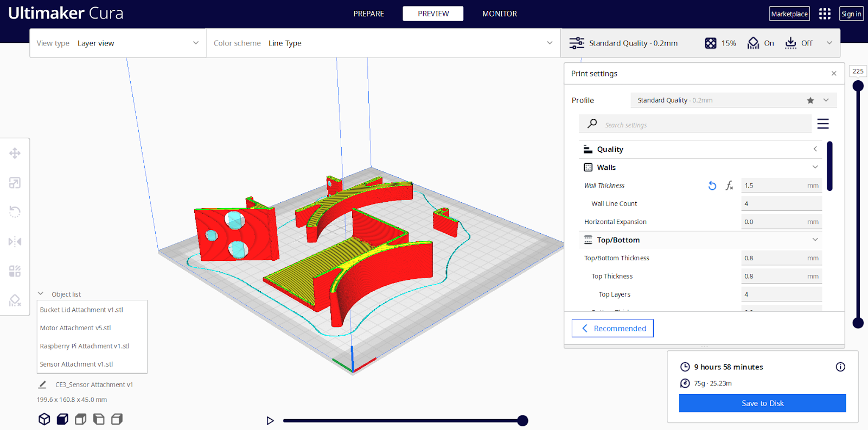Screen dimensions: 868x430
Task: Select the Mirror tool in left toolbar
Action: [15, 241]
